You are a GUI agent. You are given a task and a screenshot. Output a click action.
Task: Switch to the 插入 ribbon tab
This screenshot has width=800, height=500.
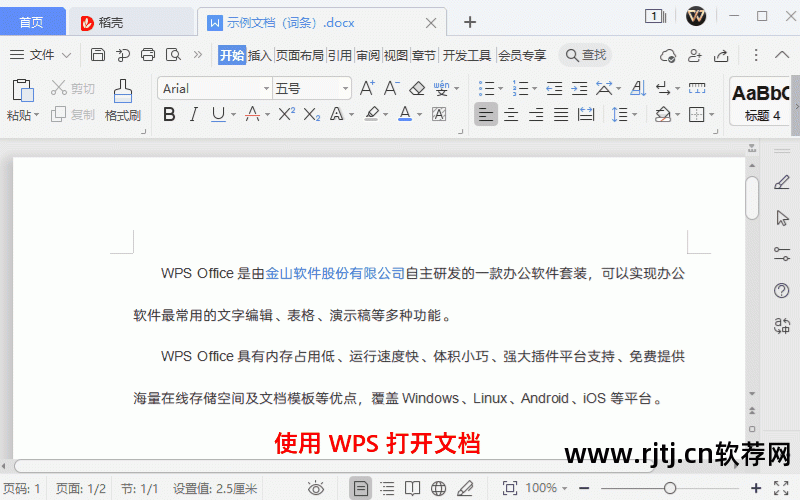pos(259,55)
